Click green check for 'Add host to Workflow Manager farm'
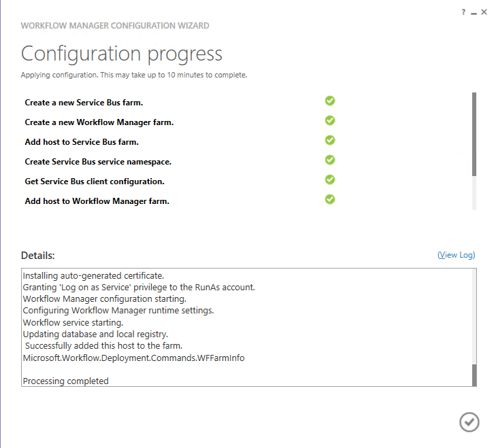Viewport: 496px width, 448px height. click(x=330, y=199)
